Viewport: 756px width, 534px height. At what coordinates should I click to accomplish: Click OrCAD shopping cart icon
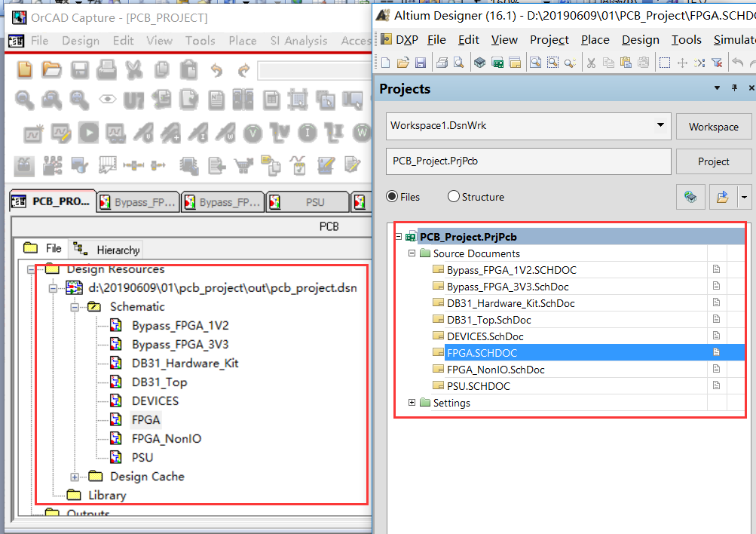pyautogui.click(x=244, y=166)
